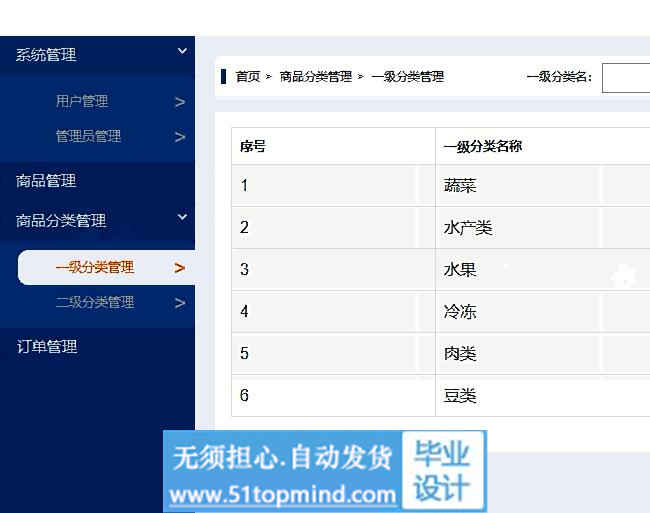Click the 序号 column header
650x513 pixels.
(x=333, y=146)
